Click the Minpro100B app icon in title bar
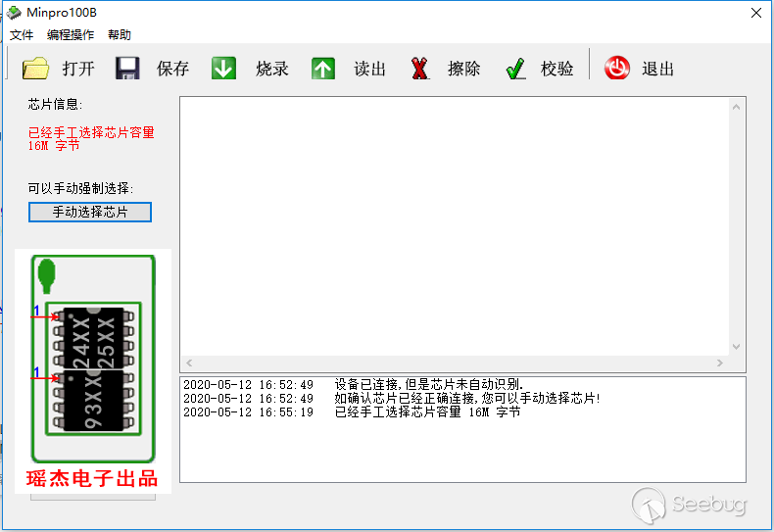Screen dimensions: 774x532 (14, 13)
